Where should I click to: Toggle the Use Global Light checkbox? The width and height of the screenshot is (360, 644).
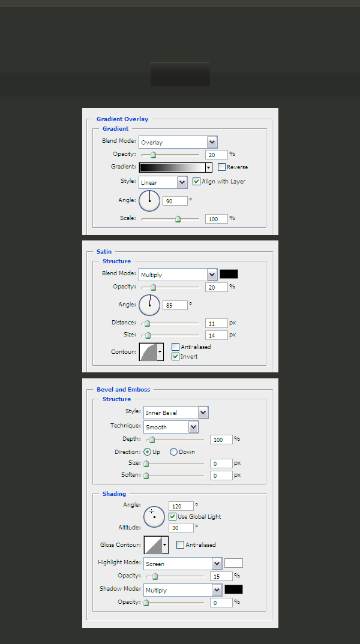click(x=172, y=516)
